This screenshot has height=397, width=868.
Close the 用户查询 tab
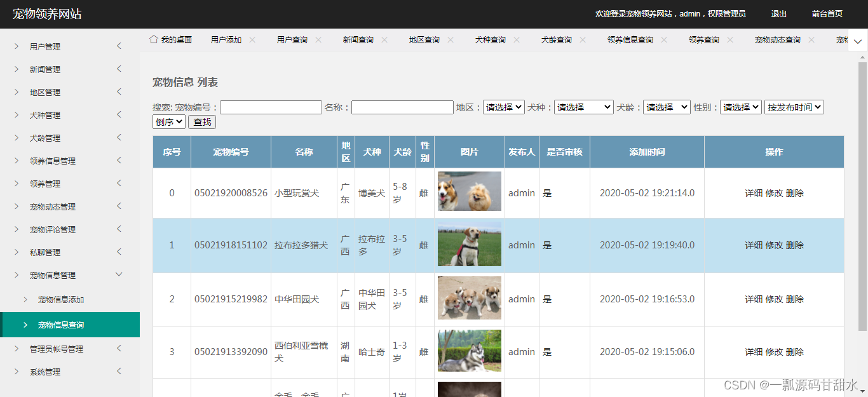click(x=318, y=39)
